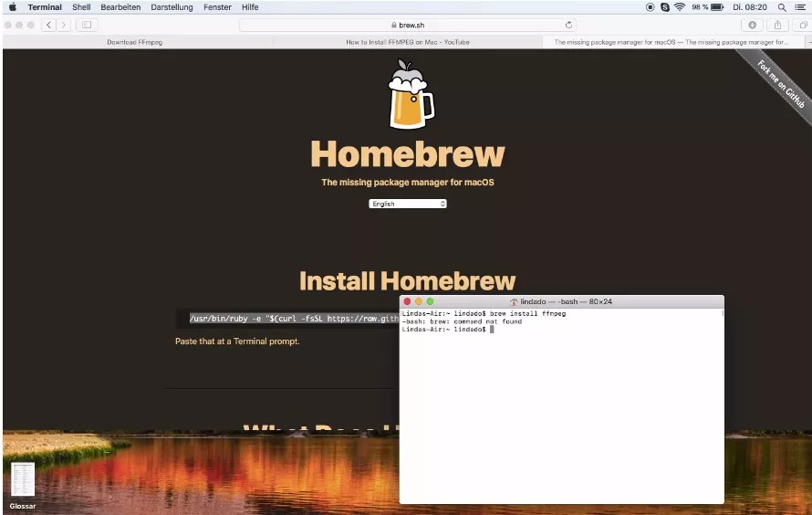Switch to the How to Install FFMPEG tab
Screen dimensions: 812x515
pos(408,42)
